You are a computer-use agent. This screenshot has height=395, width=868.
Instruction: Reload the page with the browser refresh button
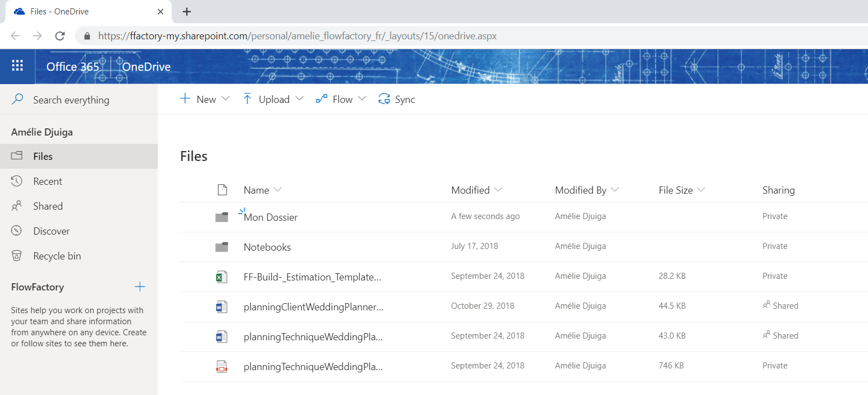(x=60, y=36)
